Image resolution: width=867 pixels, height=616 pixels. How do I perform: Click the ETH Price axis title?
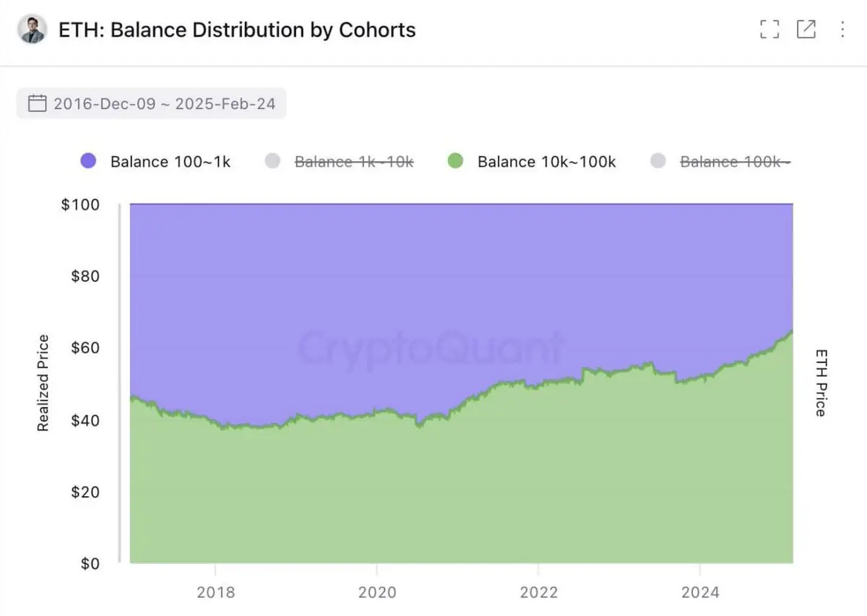pos(821,383)
